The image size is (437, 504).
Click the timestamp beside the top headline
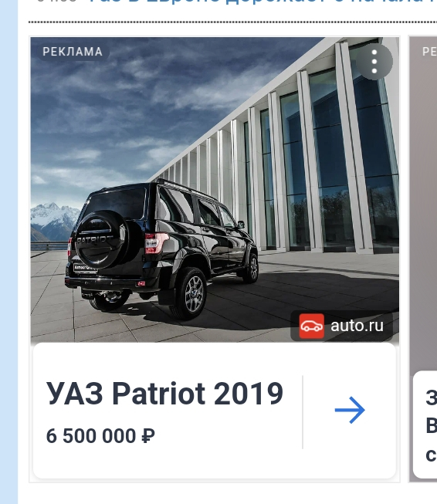[57, 2]
